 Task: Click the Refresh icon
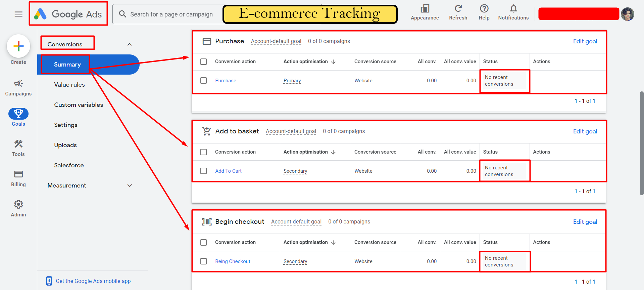[x=458, y=9]
